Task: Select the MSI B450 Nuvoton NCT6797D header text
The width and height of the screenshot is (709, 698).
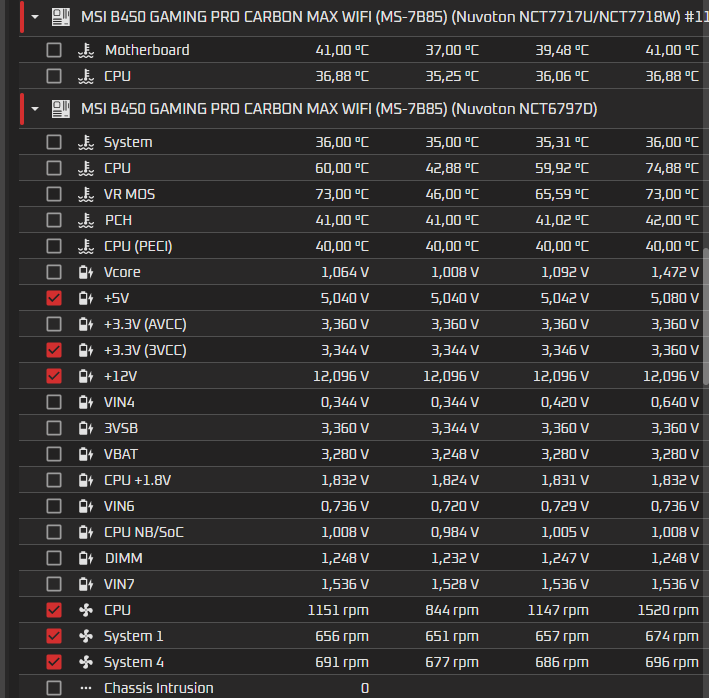Action: [339, 109]
